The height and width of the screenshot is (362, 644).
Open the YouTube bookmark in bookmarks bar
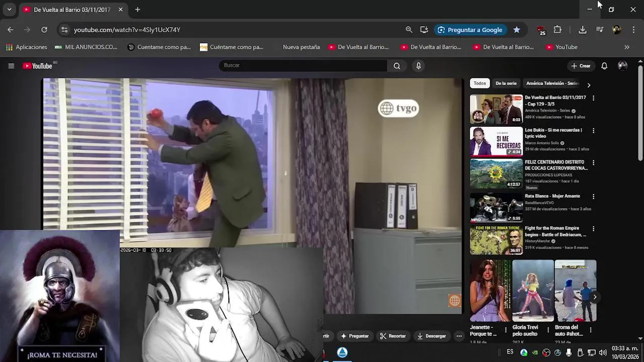[561, 47]
